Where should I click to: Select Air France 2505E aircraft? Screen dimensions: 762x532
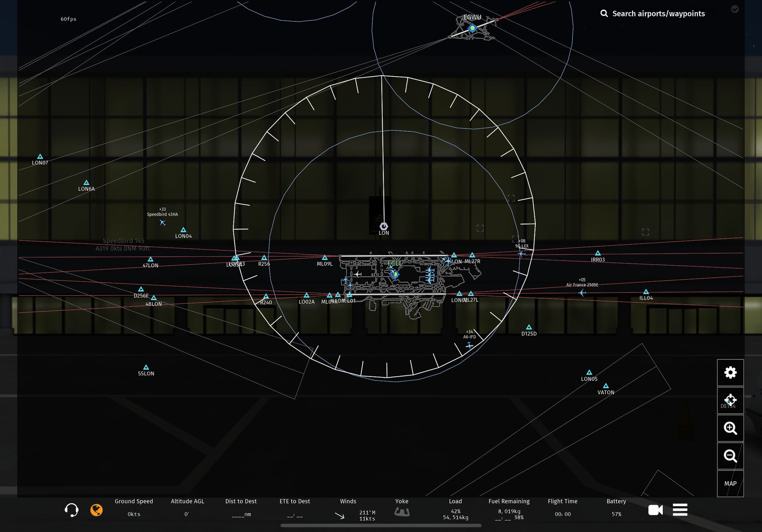coord(582,293)
